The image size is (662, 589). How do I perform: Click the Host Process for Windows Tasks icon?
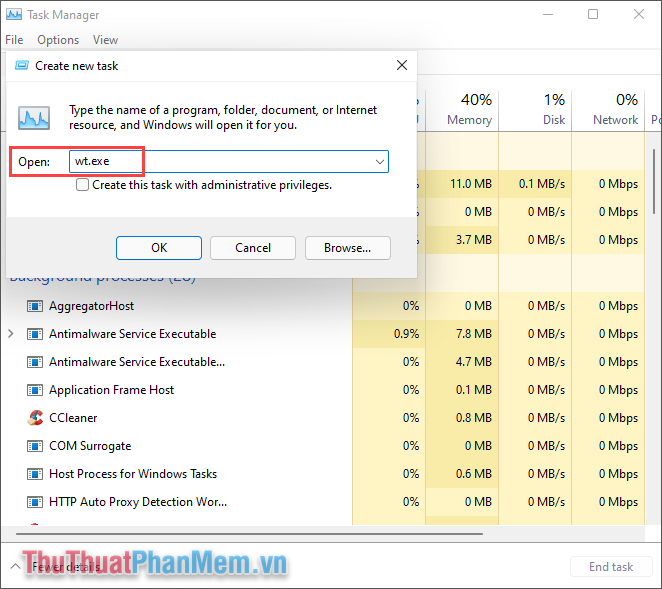[35, 474]
